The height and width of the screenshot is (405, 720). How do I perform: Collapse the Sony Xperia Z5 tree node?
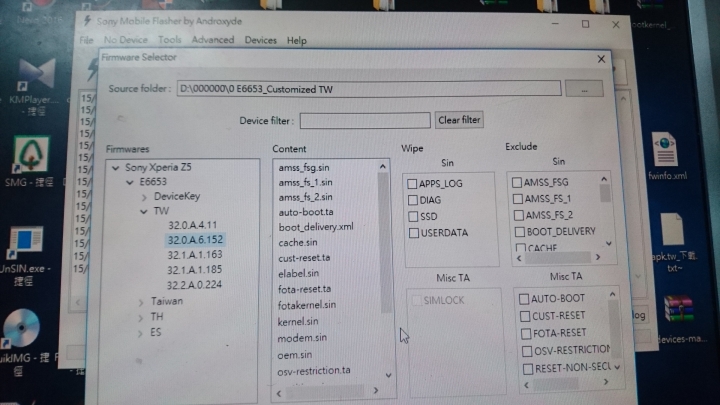115,168
